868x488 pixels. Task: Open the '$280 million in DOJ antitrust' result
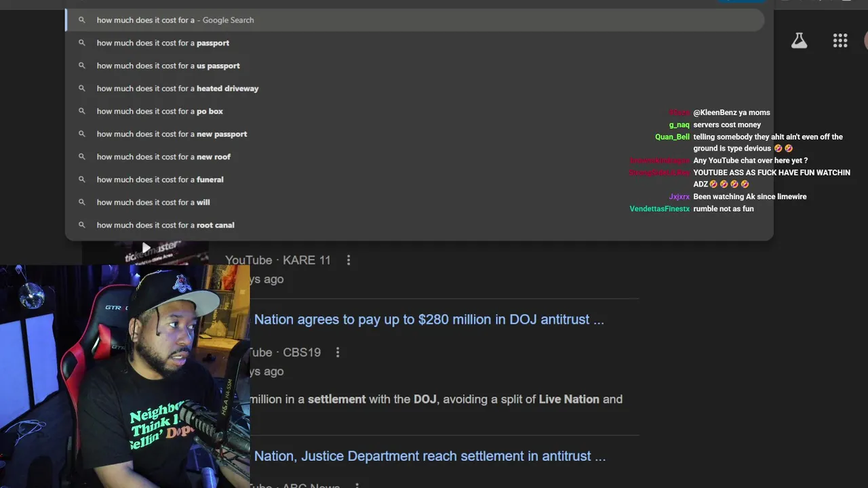429,319
